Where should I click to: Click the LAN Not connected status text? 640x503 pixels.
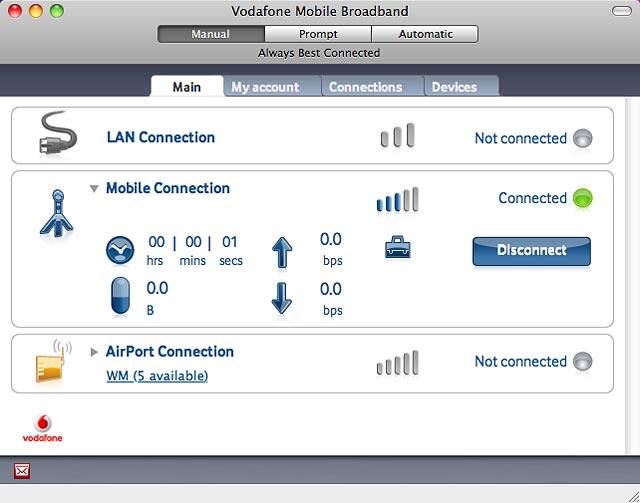(520, 138)
